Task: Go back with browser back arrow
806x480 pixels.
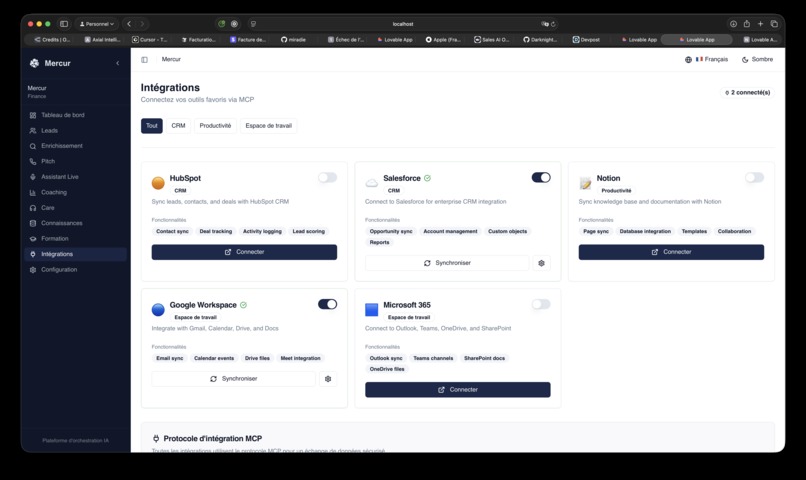Action: (129, 24)
